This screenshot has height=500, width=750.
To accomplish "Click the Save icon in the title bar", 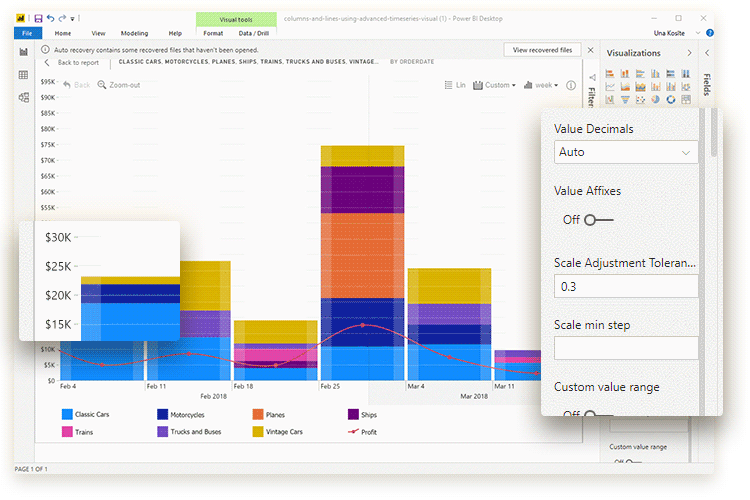I will point(38,19).
